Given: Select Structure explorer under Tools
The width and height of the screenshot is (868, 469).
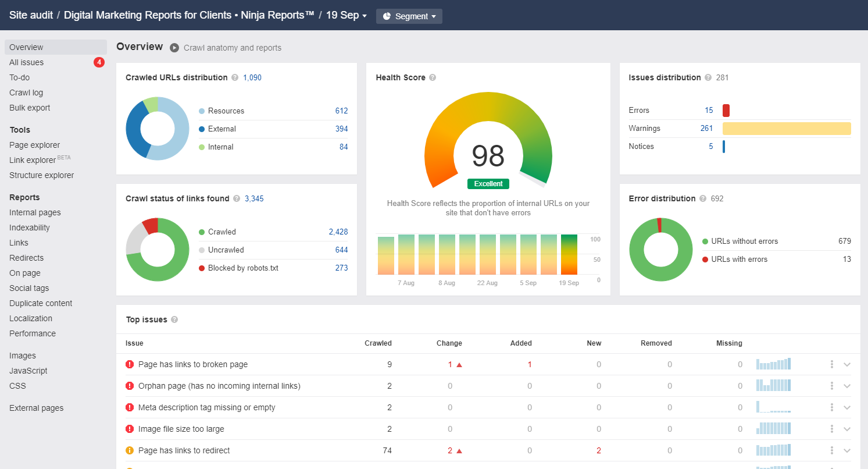Looking at the screenshot, I should coord(41,175).
